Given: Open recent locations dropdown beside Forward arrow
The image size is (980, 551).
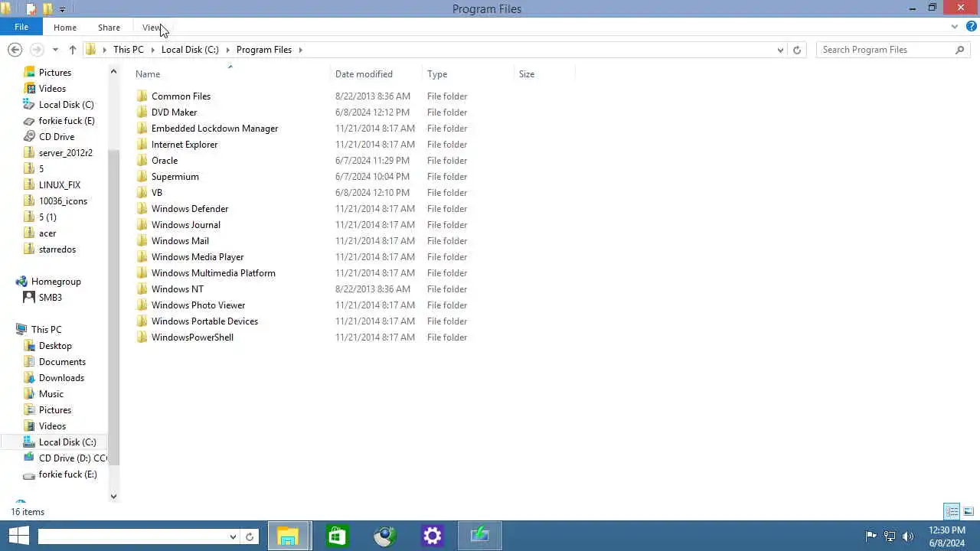Looking at the screenshot, I should [55, 50].
